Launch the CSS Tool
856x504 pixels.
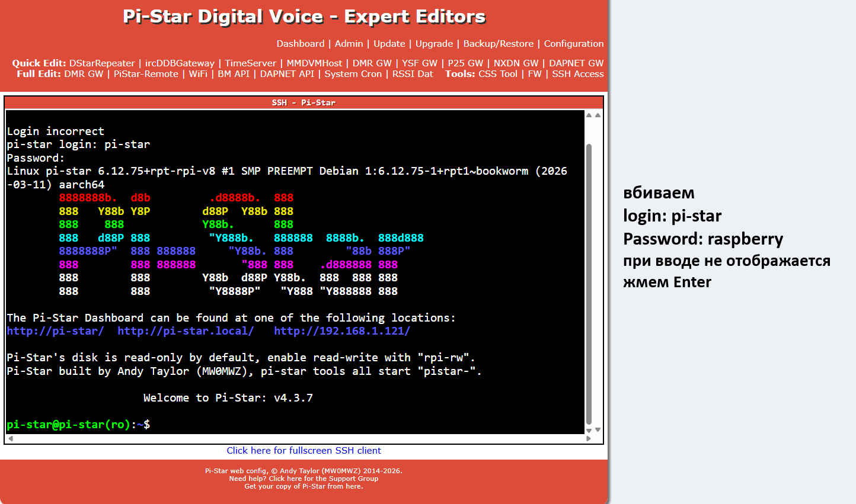click(x=498, y=74)
